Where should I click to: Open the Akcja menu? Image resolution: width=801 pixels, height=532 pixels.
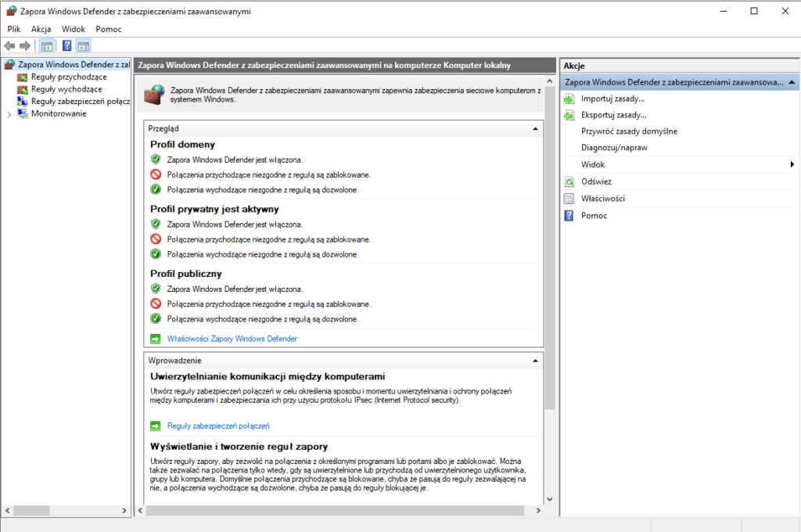point(41,29)
